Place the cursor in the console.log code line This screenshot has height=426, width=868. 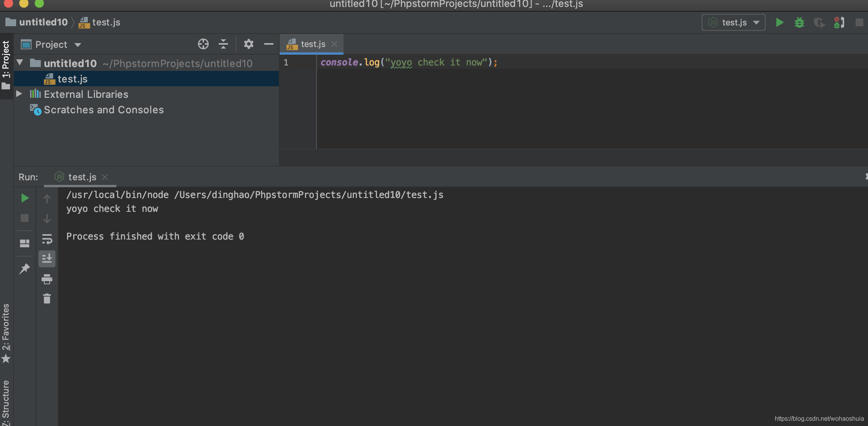[x=409, y=62]
